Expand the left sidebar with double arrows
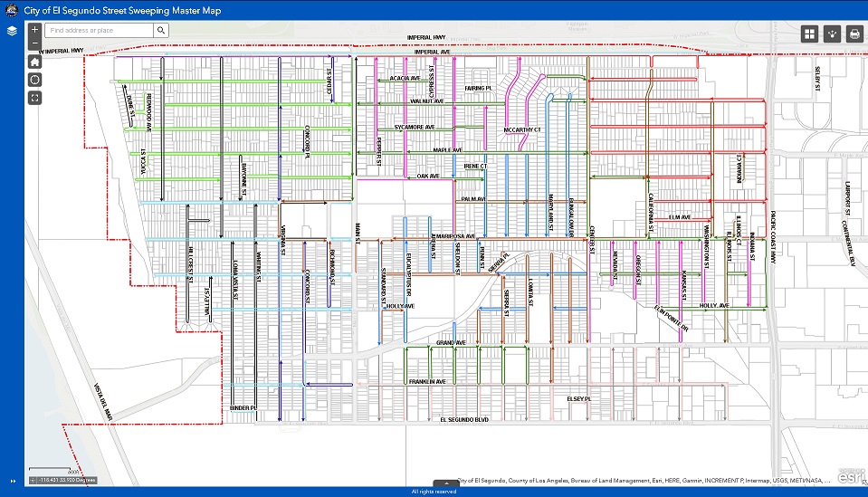The image size is (868, 497). tap(12, 481)
